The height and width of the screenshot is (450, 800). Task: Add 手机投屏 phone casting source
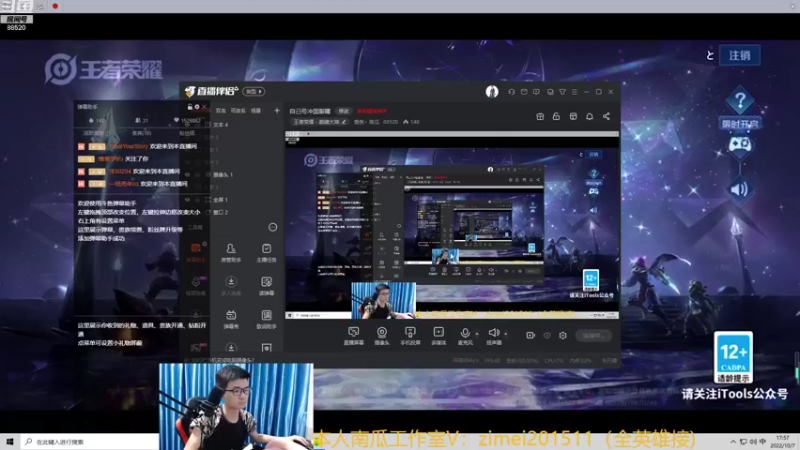point(410,336)
